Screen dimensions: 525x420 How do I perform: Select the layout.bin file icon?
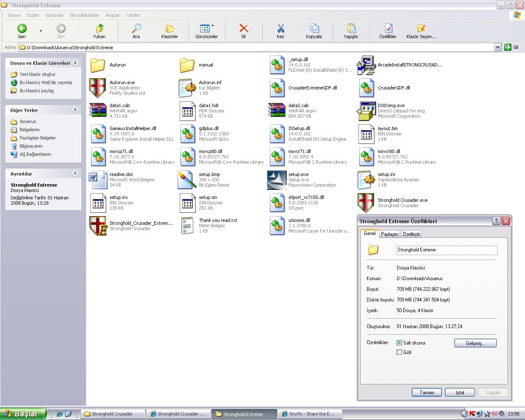click(366, 134)
